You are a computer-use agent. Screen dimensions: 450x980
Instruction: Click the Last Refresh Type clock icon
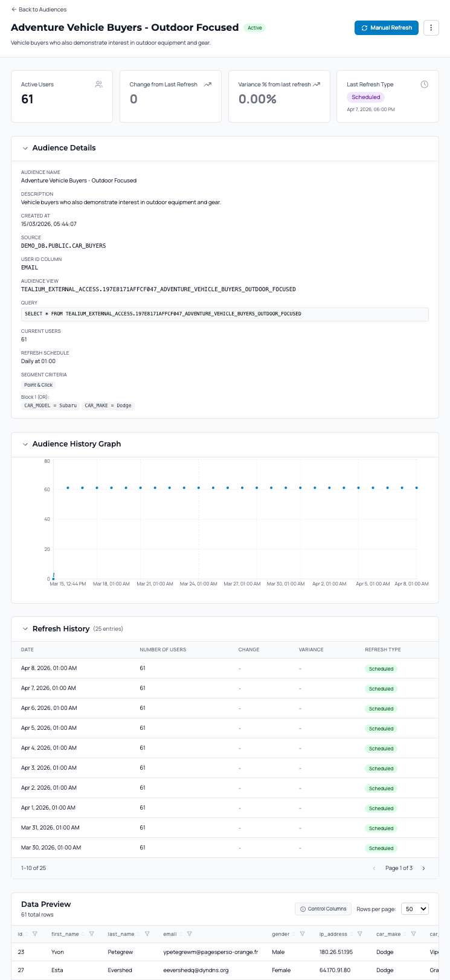click(424, 85)
